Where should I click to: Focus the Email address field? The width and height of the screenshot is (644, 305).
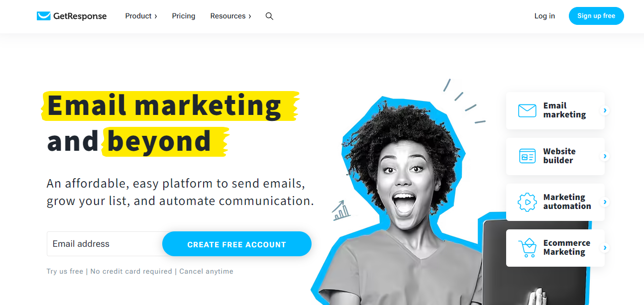click(105, 244)
